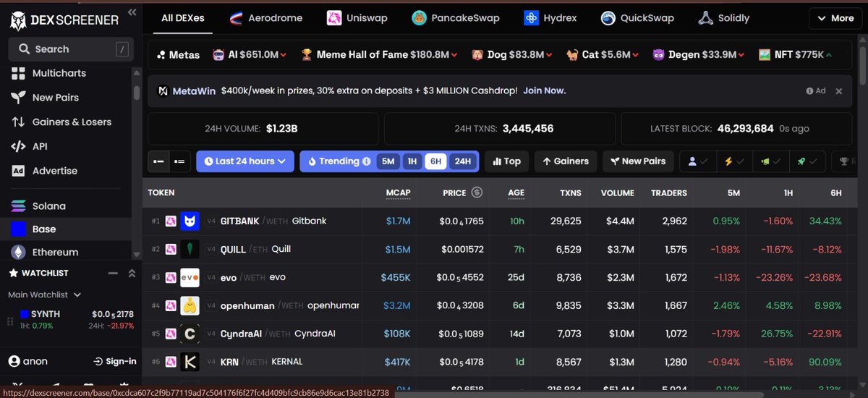This screenshot has width=868, height=398.
Task: Select the 1H trending timeframe
Action: [x=412, y=161]
